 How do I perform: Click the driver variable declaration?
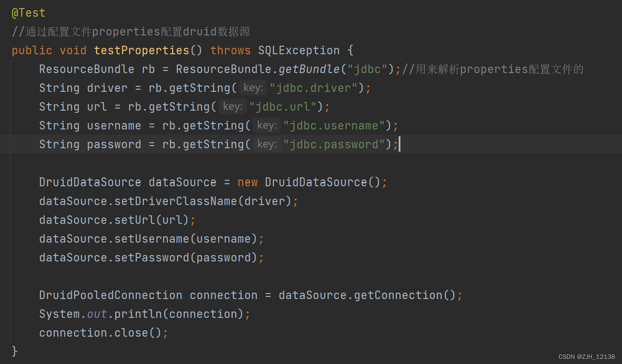point(107,88)
